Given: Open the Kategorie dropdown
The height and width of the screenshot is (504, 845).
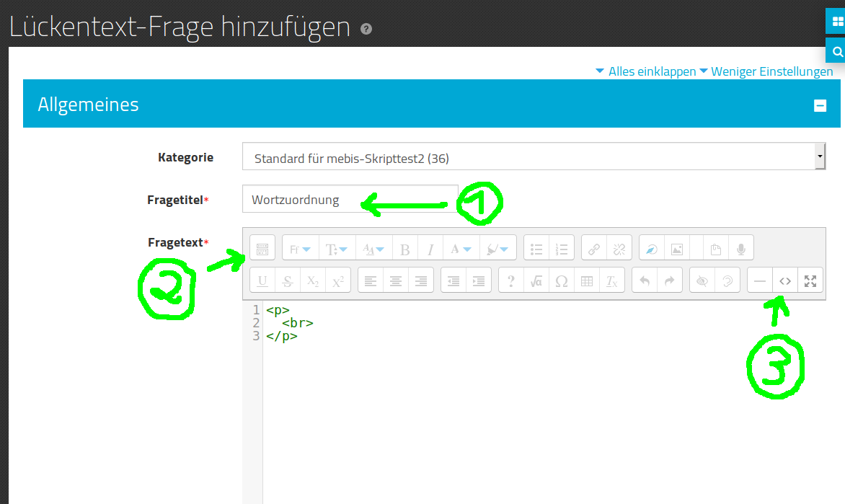Looking at the screenshot, I should pos(534,158).
